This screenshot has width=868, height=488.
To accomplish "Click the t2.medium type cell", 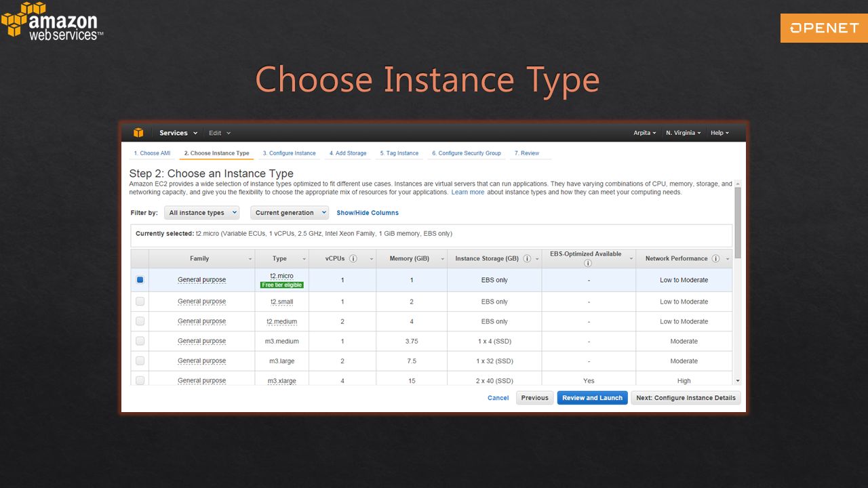I will [x=281, y=321].
